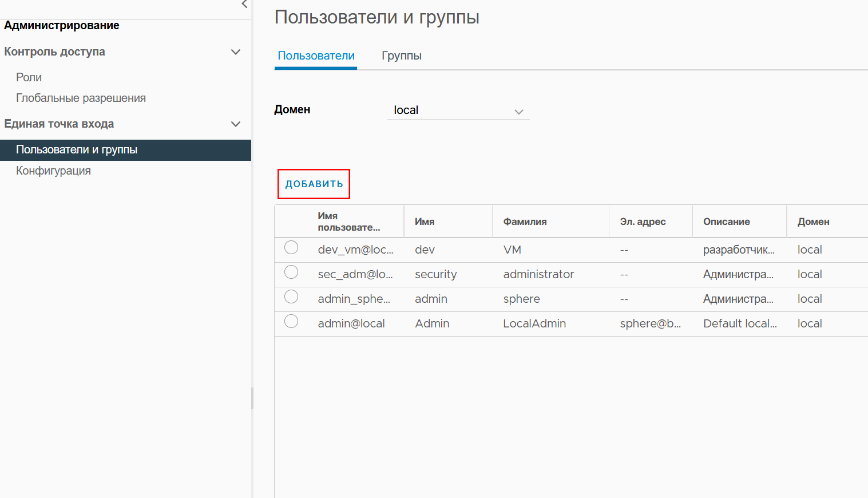Open Глобальные разрешения in the sidebar
The width and height of the screenshot is (868, 498).
[81, 98]
